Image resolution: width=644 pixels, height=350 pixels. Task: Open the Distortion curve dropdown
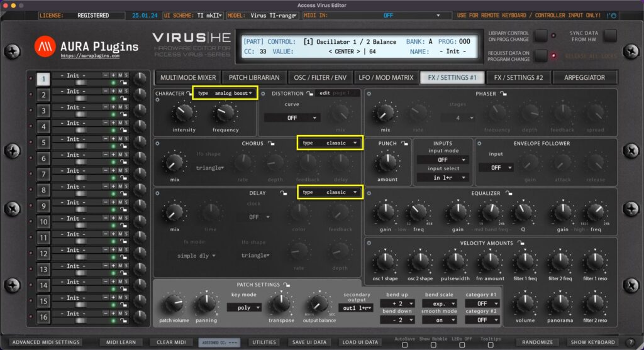pyautogui.click(x=292, y=118)
